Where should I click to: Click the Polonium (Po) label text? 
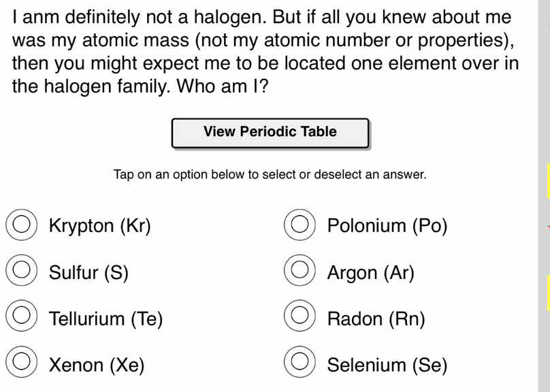coord(387,225)
